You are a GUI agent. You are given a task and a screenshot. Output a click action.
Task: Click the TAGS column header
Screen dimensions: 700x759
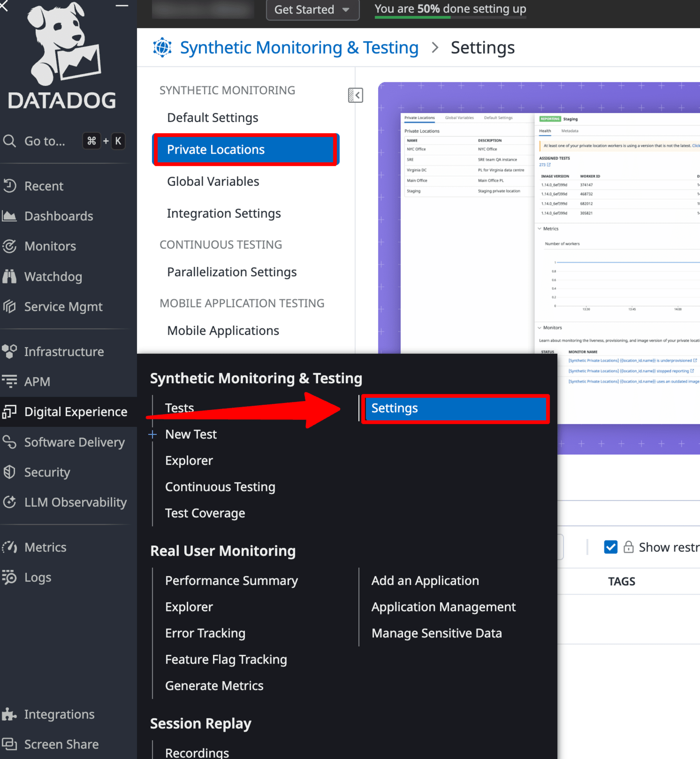[621, 581]
